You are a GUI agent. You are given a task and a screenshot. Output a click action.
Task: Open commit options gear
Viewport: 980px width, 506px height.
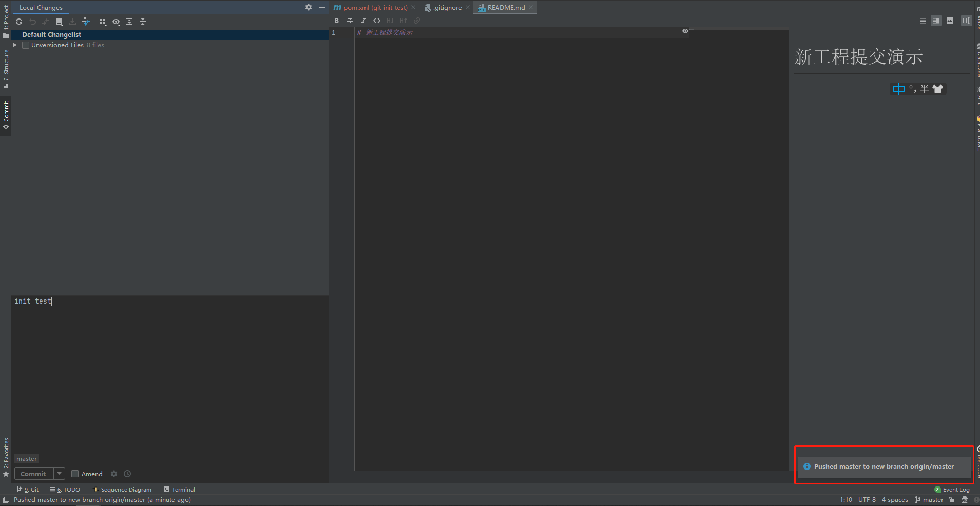pos(114,474)
